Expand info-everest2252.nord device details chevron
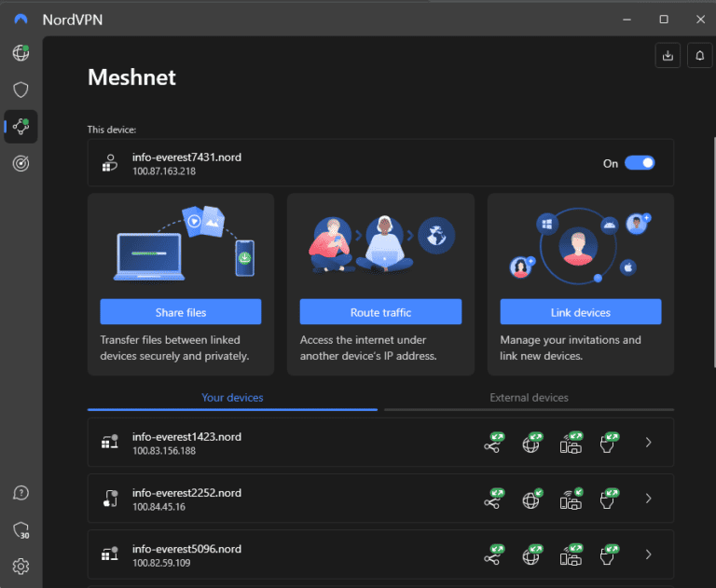The height and width of the screenshot is (588, 716). [x=649, y=499]
